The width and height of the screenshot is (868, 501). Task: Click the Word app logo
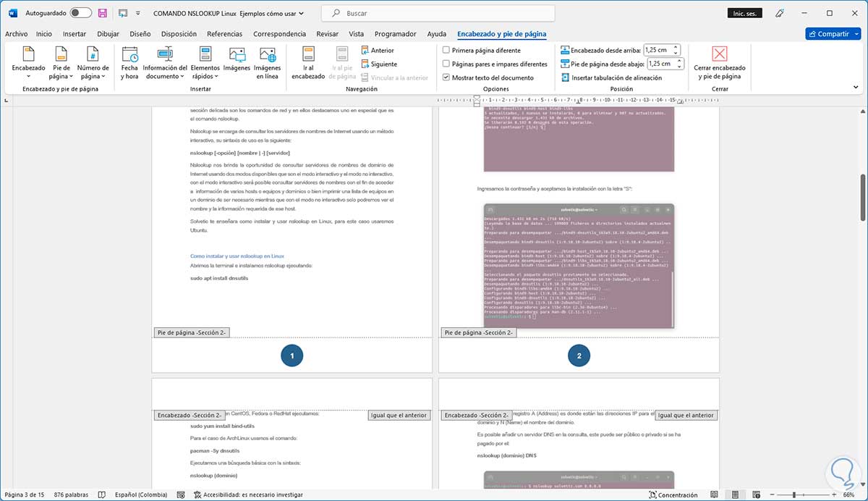click(12, 13)
